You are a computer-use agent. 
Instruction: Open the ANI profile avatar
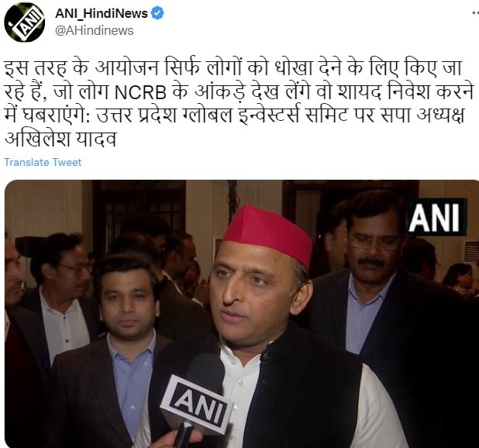[x=25, y=22]
